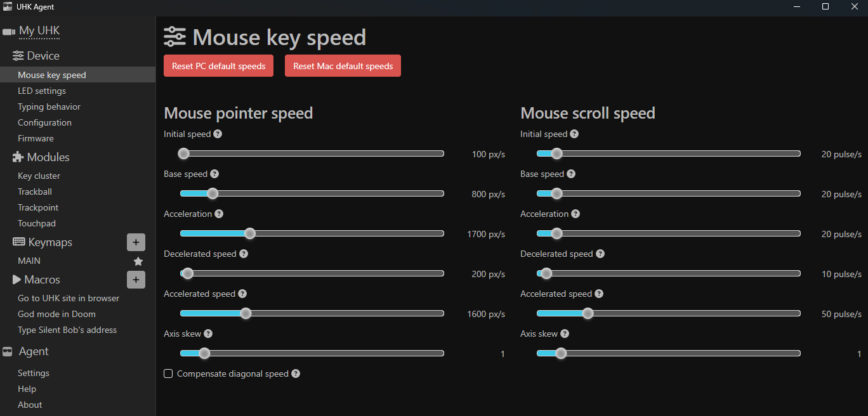Click the My UHK device name
This screenshot has width=868, height=416.
click(x=39, y=30)
